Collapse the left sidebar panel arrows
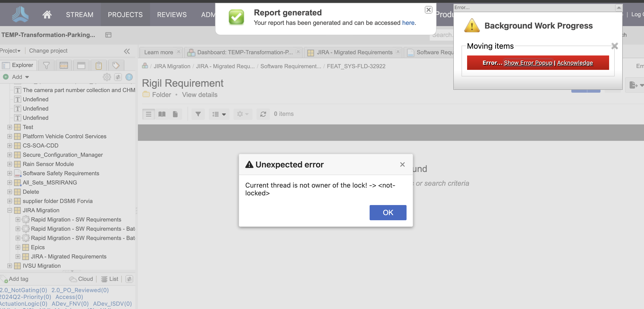This screenshot has height=309, width=644. 127,51
